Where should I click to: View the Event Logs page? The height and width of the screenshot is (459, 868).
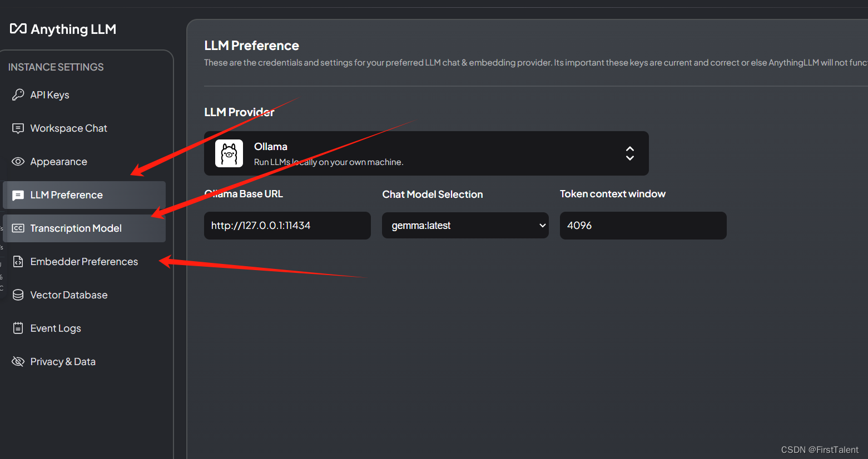click(x=85, y=328)
